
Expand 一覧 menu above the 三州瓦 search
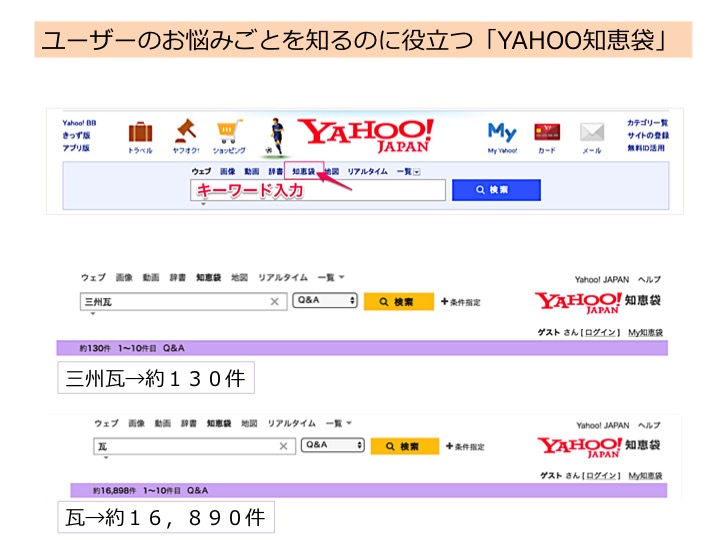pos(331,277)
